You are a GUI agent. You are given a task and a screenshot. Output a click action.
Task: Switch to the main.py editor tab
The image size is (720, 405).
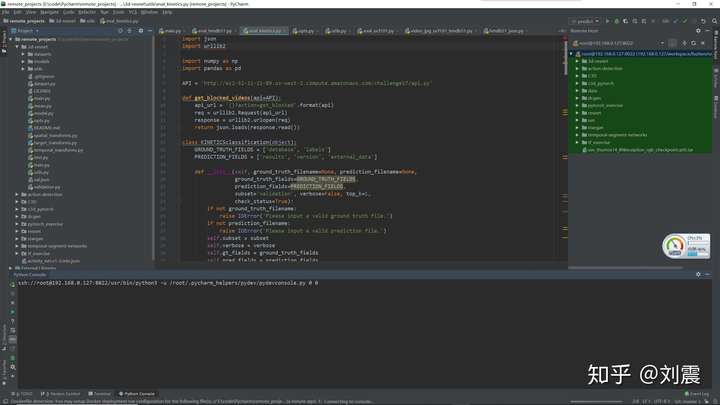(x=171, y=31)
